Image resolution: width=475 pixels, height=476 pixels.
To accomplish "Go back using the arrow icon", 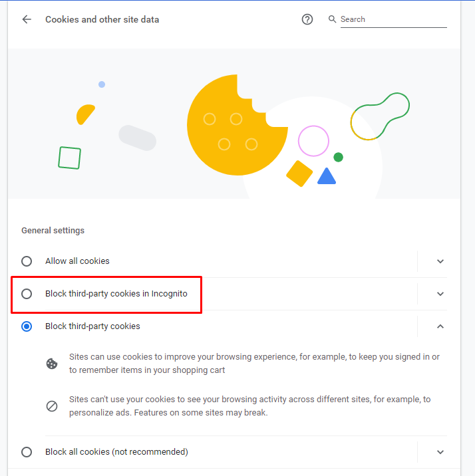I will (27, 19).
